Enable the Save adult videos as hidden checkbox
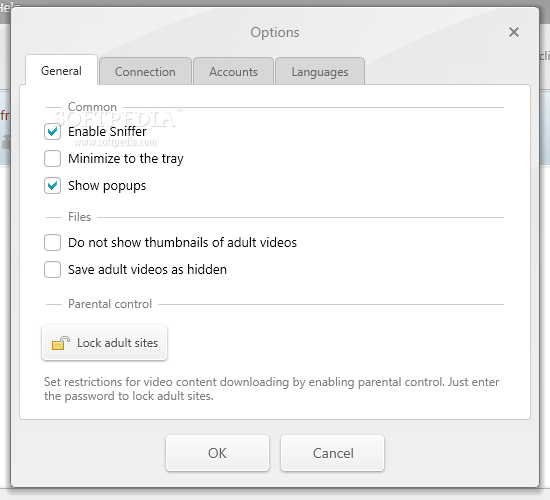550x500 pixels. pyautogui.click(x=53, y=269)
